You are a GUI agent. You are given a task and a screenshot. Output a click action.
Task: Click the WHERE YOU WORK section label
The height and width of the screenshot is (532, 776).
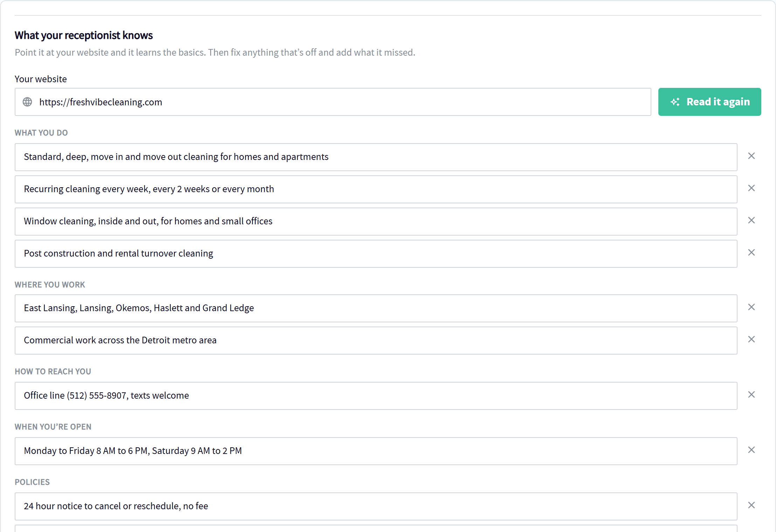[x=50, y=285]
